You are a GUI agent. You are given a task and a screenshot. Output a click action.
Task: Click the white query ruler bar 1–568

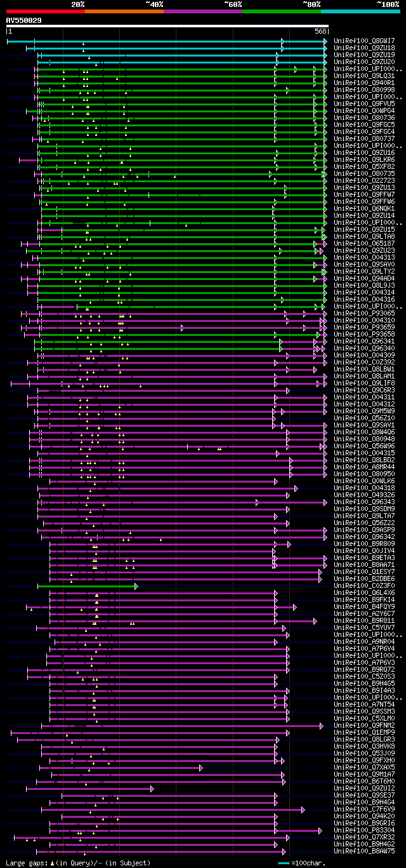tap(167, 27)
